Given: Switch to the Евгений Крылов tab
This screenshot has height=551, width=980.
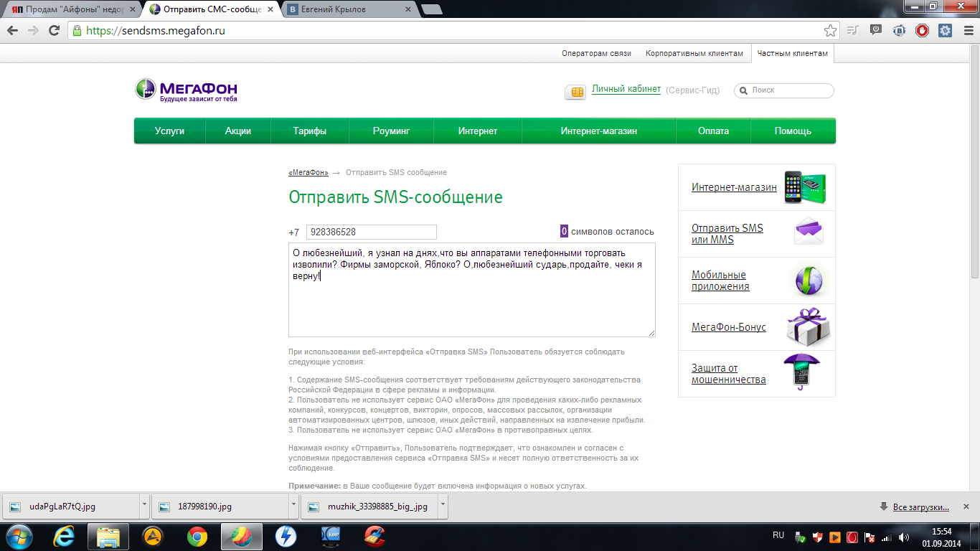Looking at the screenshot, I should coord(348,10).
